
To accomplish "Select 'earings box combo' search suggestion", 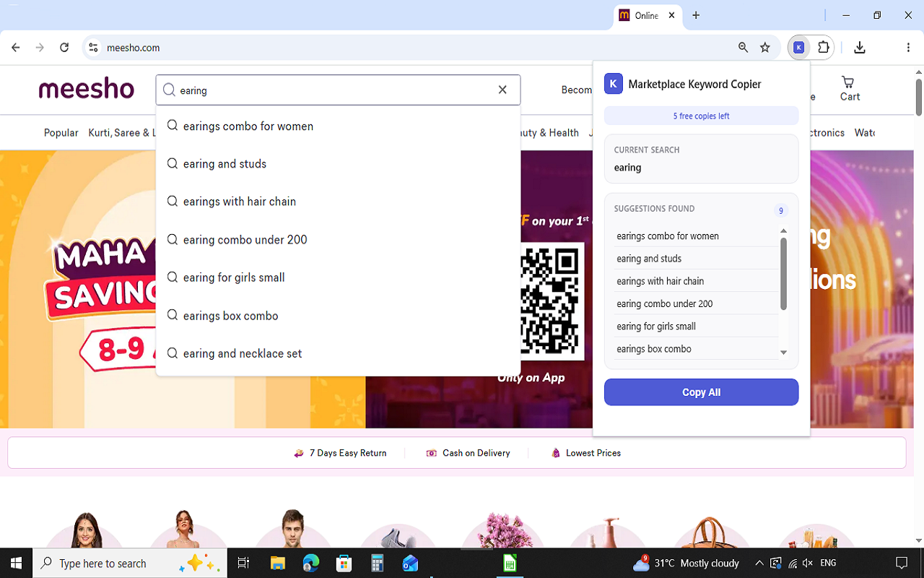I will click(338, 316).
